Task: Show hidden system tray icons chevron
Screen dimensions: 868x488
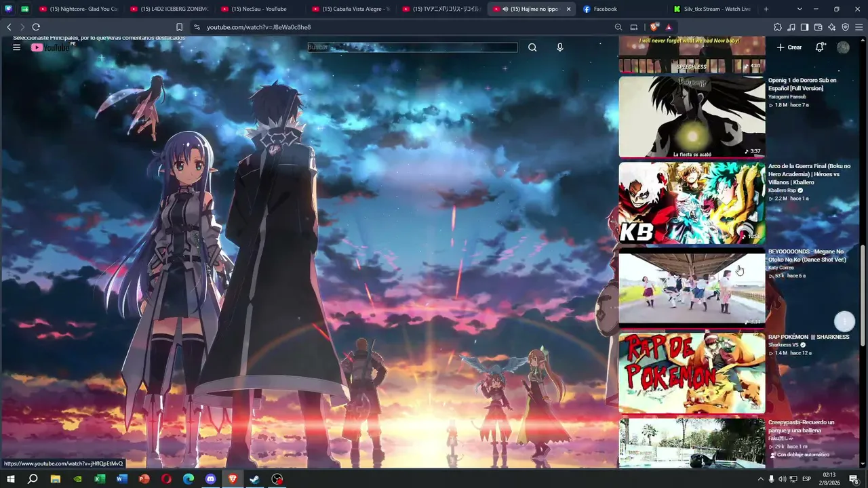Action: click(760, 479)
